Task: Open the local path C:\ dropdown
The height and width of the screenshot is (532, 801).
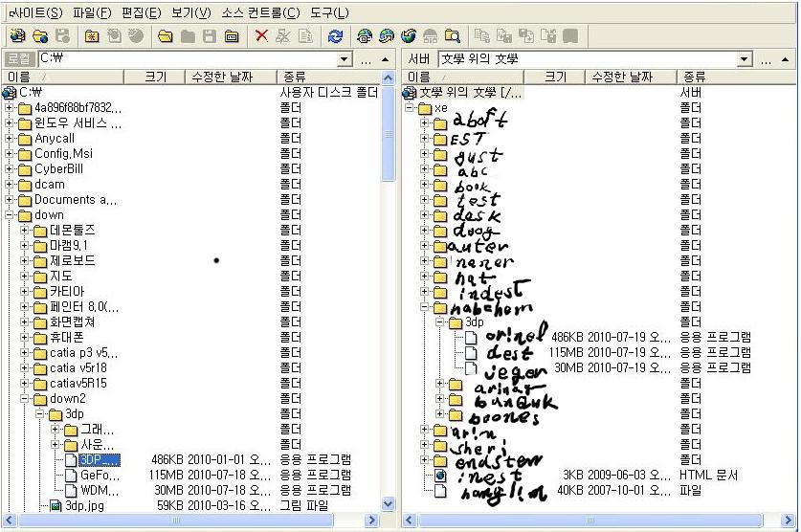Action: (x=345, y=59)
